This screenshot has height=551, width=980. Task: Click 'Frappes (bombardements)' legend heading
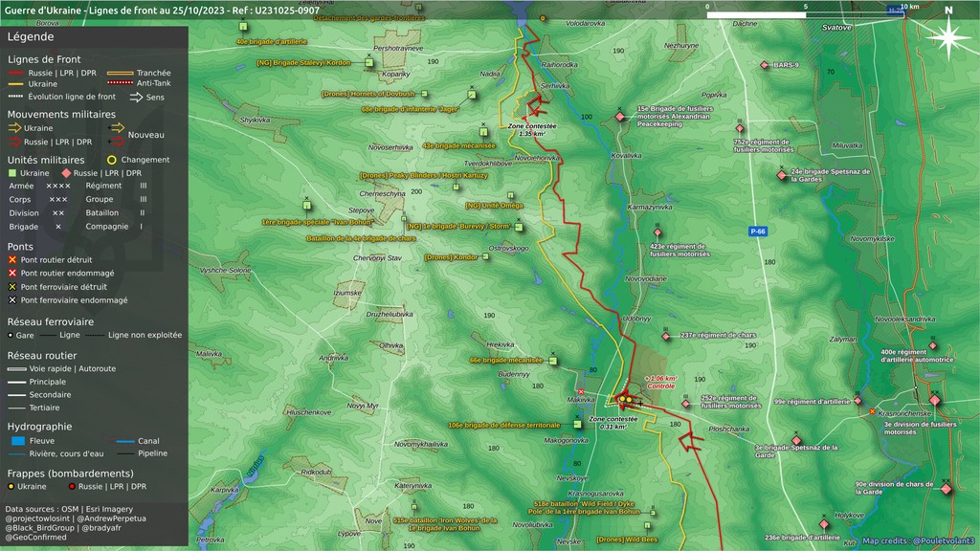pos(70,474)
